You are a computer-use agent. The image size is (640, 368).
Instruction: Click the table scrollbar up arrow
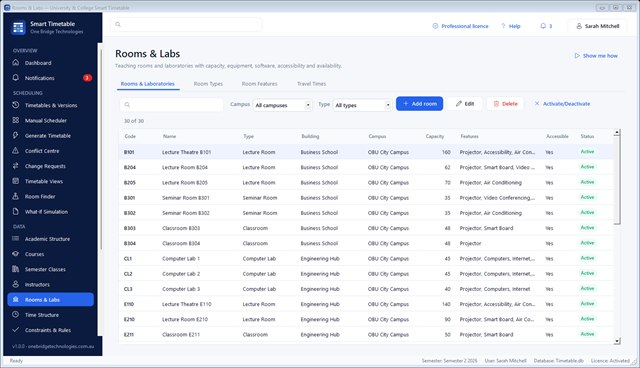pos(617,132)
